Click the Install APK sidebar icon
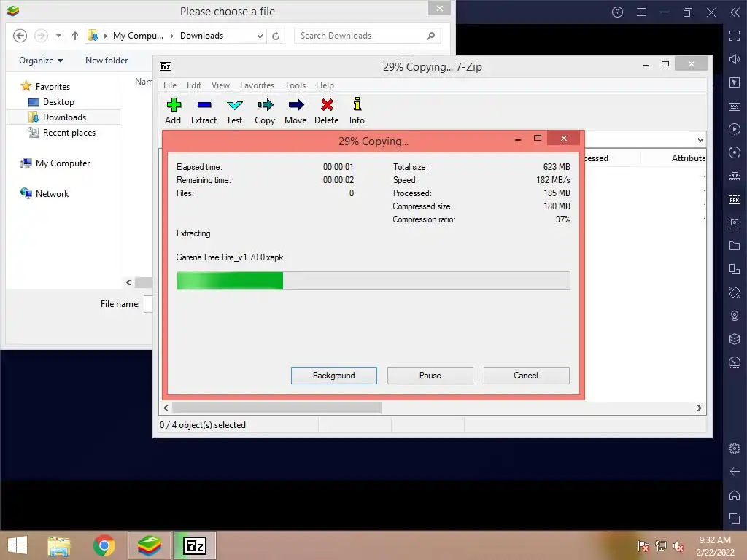The image size is (747, 560). point(735,199)
